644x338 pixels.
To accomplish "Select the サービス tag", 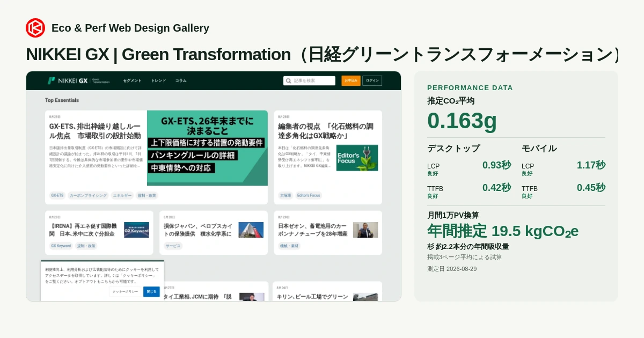I will coord(173,246).
